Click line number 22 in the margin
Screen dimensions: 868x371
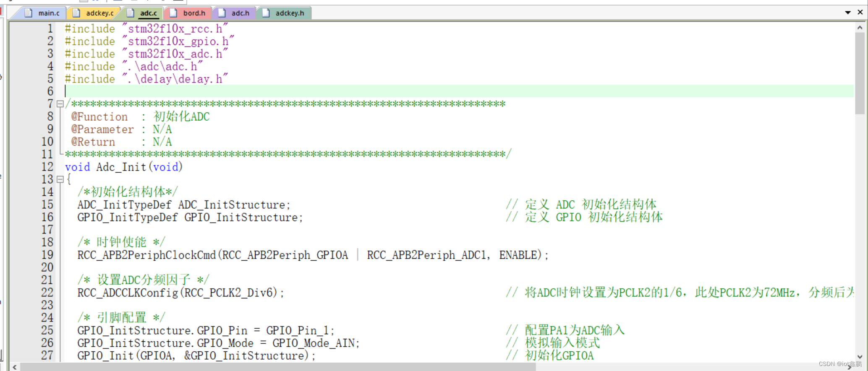(x=47, y=293)
